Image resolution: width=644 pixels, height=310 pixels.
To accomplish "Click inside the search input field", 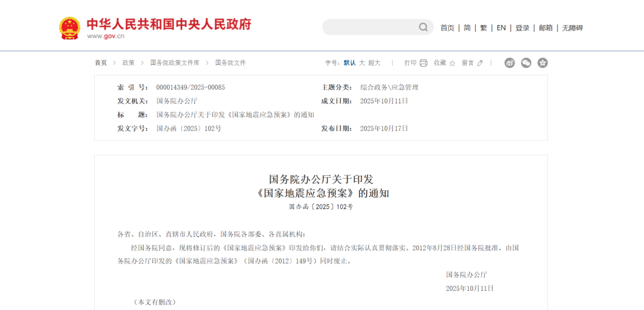I will click(x=370, y=27).
